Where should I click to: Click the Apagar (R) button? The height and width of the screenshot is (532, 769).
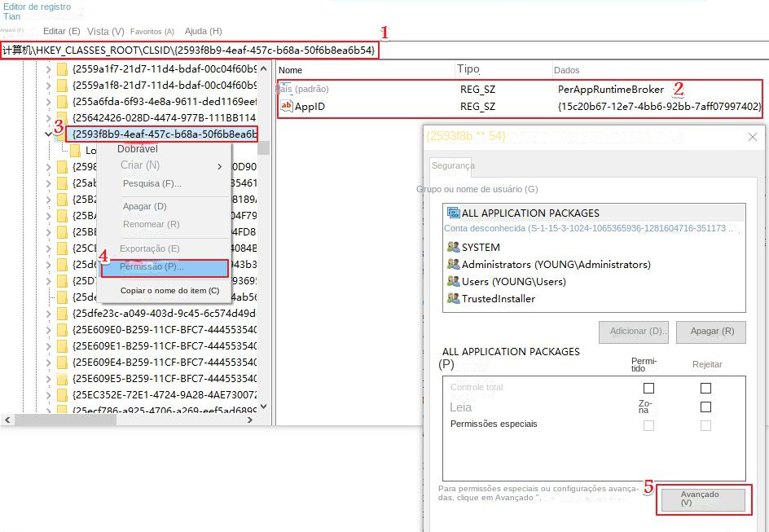pyautogui.click(x=711, y=332)
